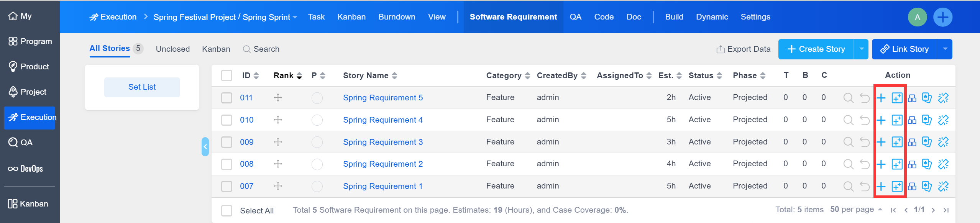Open the Spring Requirement 4 story link
Screen dimensions: 980x223
click(382, 120)
